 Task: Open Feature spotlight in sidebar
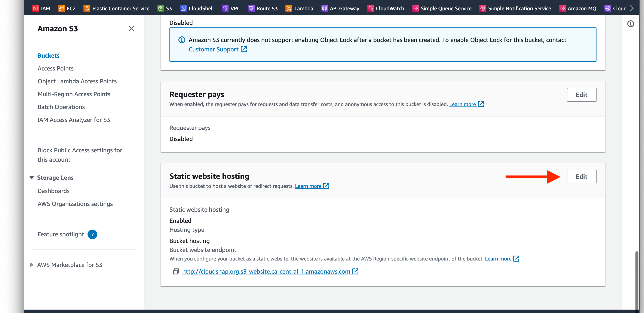point(61,234)
